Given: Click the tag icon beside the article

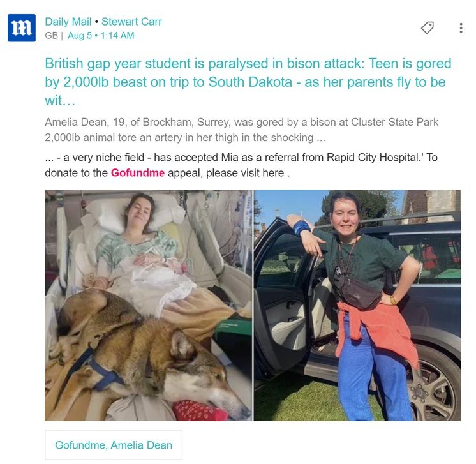Looking at the screenshot, I should point(428,27).
